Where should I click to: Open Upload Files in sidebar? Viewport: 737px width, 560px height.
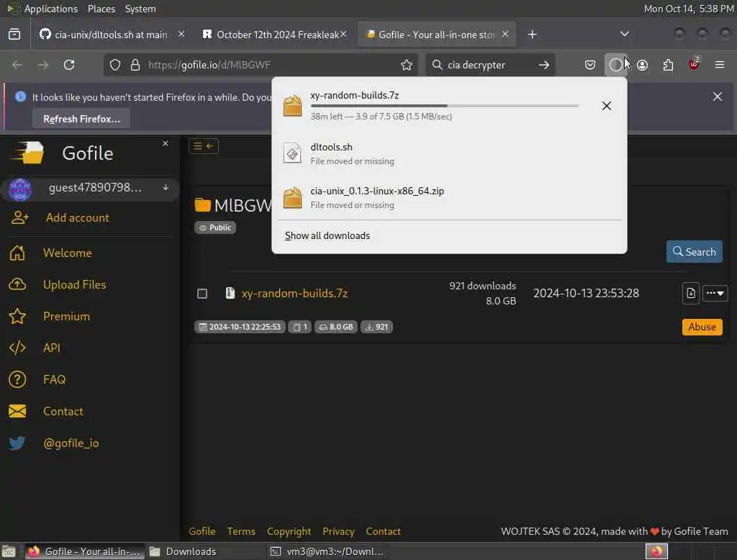click(x=74, y=284)
